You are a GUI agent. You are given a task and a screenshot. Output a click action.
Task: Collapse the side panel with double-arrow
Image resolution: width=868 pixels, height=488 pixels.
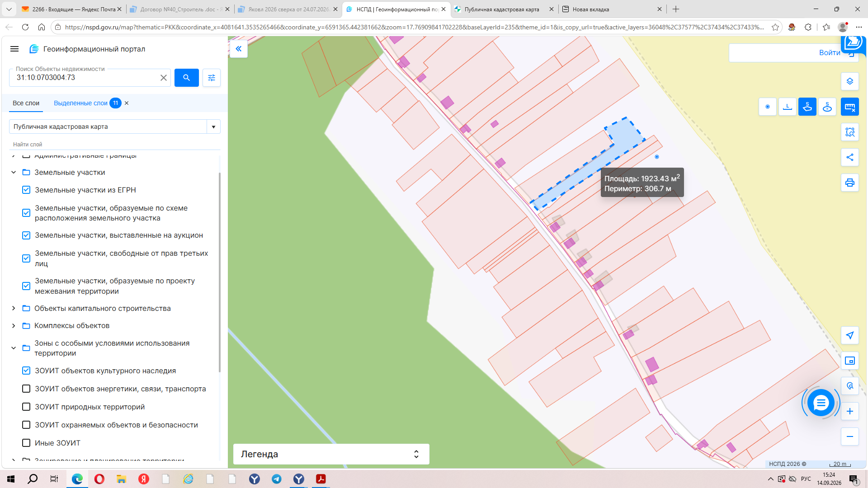pyautogui.click(x=239, y=49)
